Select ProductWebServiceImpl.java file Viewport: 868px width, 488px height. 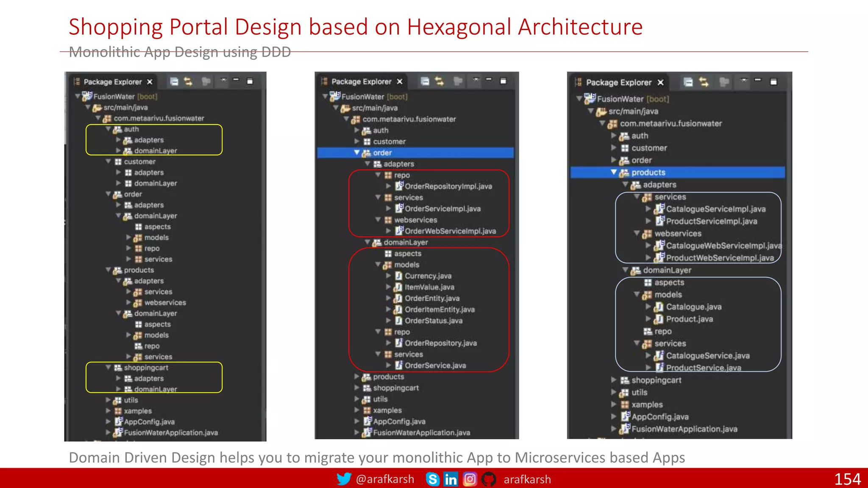pos(720,258)
